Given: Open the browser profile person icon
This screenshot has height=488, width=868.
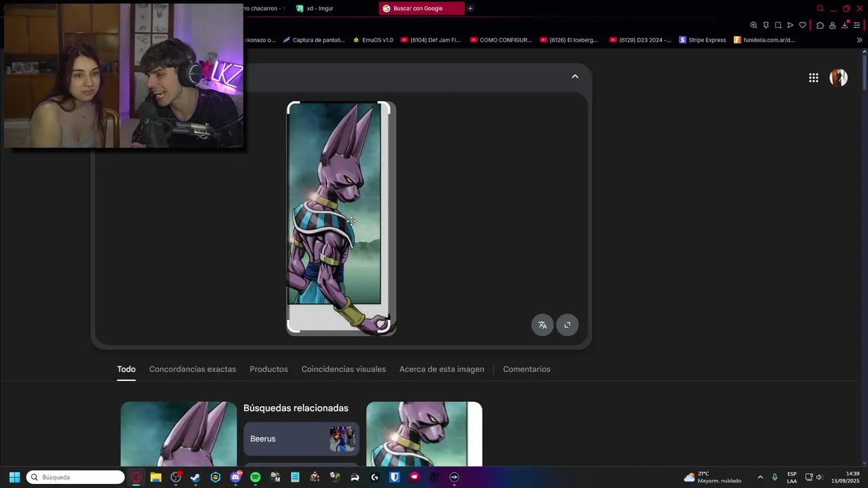Looking at the screenshot, I should 832,25.
